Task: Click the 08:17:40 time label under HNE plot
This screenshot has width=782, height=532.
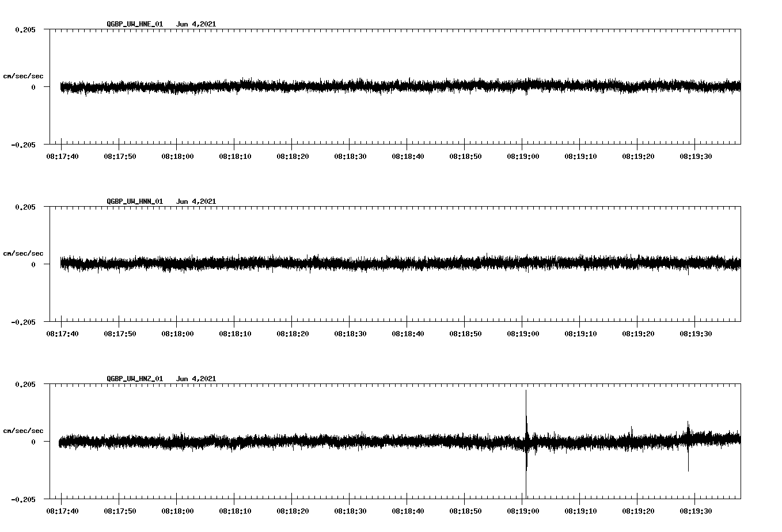Action: pyautogui.click(x=63, y=157)
